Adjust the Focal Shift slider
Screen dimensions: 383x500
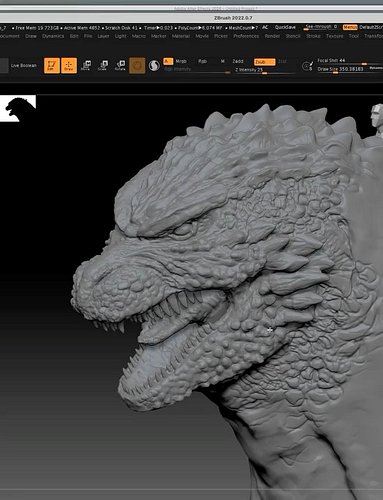point(349,61)
